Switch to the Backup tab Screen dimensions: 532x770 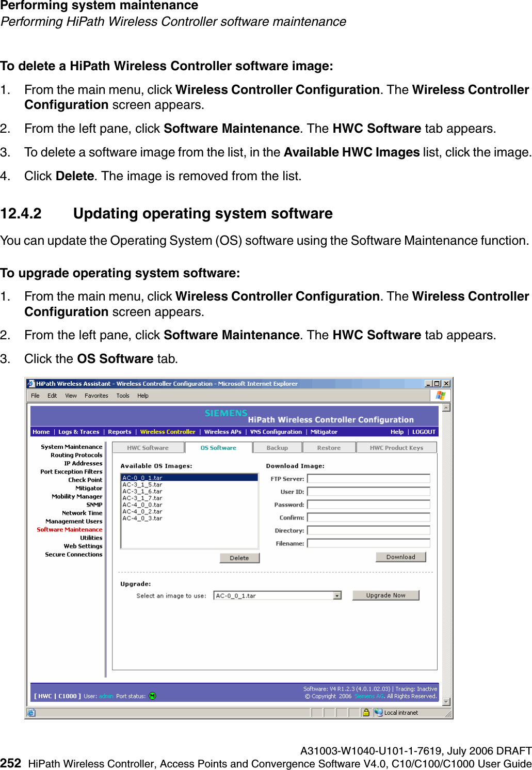[x=277, y=447]
